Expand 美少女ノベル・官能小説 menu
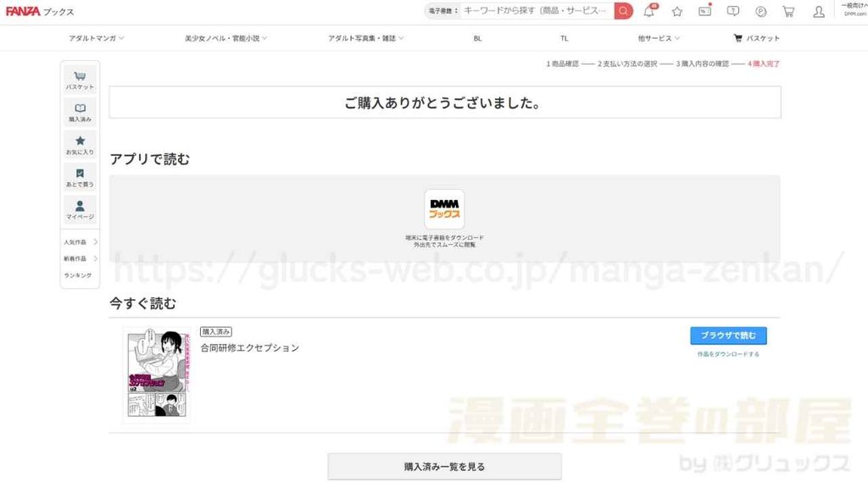Screen dimensions: 868x488 coord(225,38)
